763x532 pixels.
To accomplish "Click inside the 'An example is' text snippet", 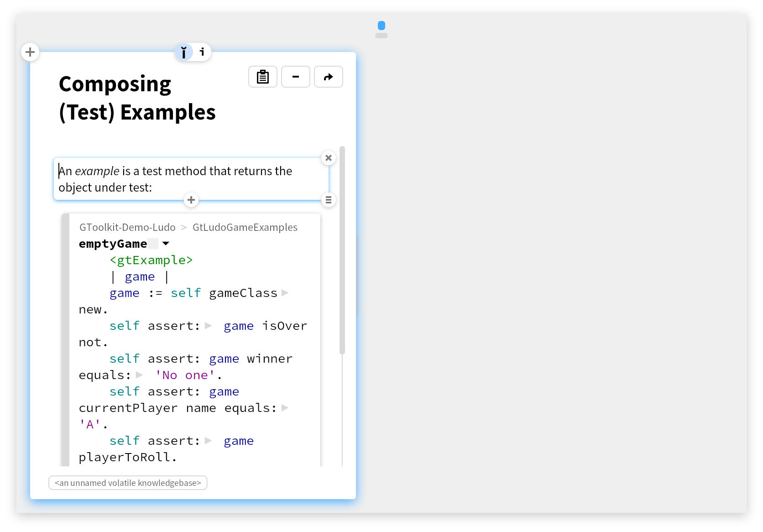I will click(191, 179).
